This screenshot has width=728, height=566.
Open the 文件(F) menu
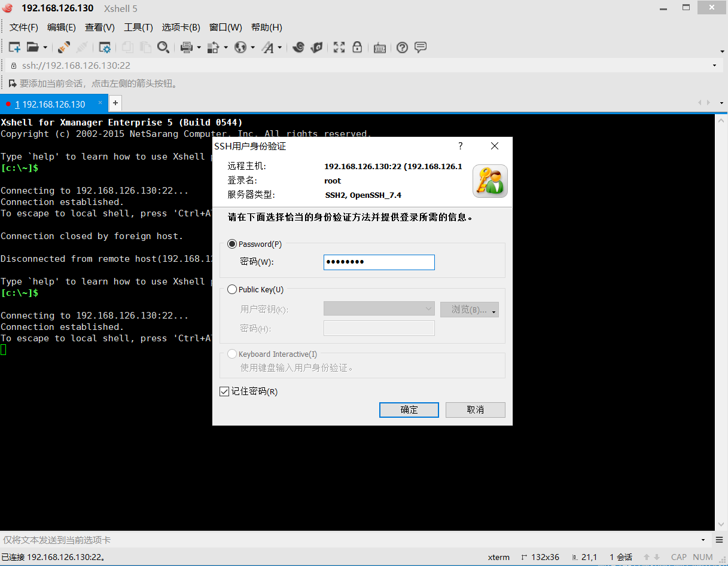click(x=24, y=27)
